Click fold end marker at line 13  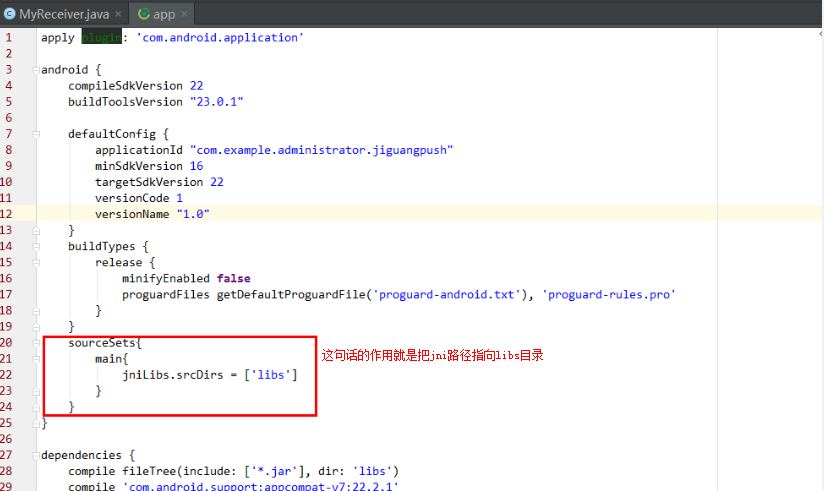point(36,230)
